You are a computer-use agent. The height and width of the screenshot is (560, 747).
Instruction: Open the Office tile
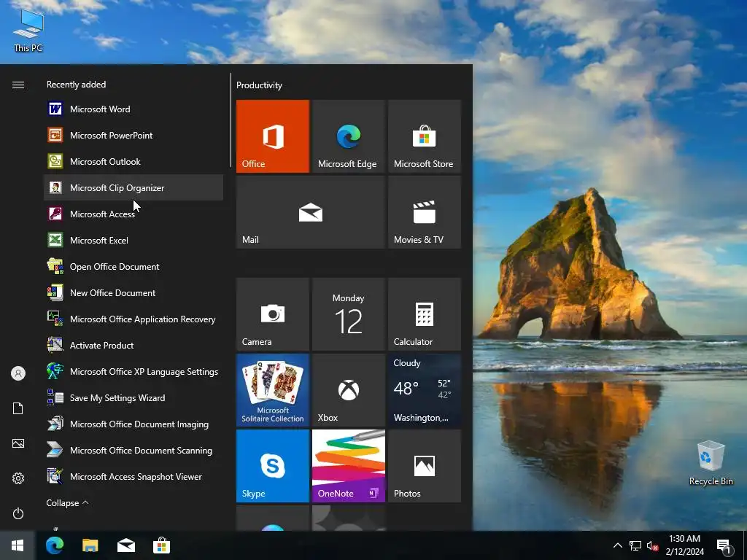(273, 136)
